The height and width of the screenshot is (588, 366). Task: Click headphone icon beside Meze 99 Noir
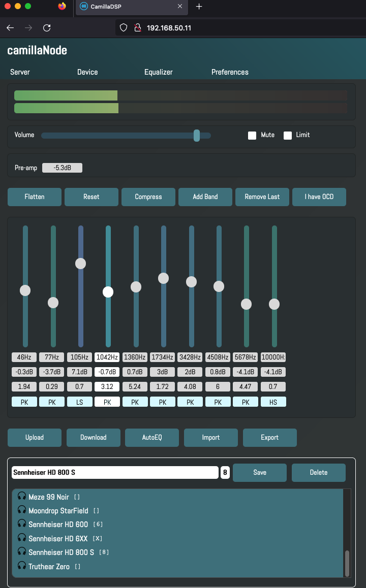[x=22, y=497]
